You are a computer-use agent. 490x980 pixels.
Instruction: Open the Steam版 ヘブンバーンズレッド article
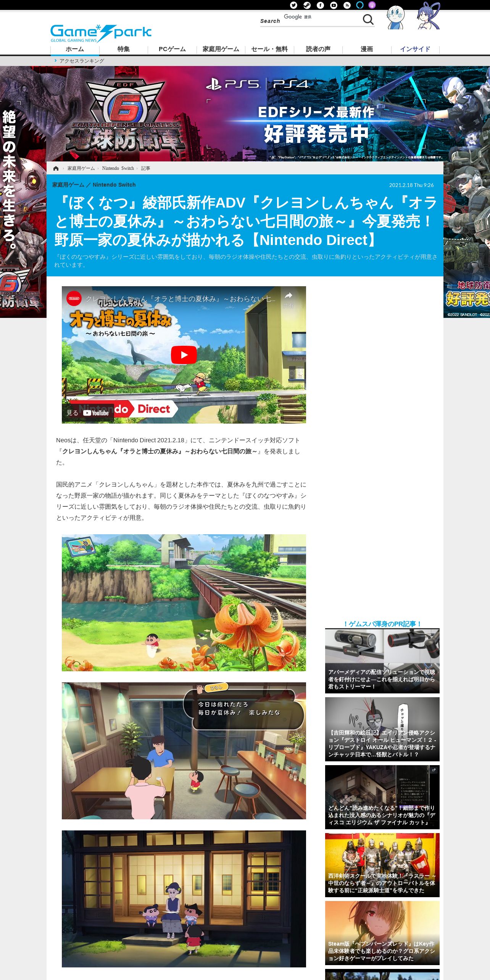(x=382, y=933)
